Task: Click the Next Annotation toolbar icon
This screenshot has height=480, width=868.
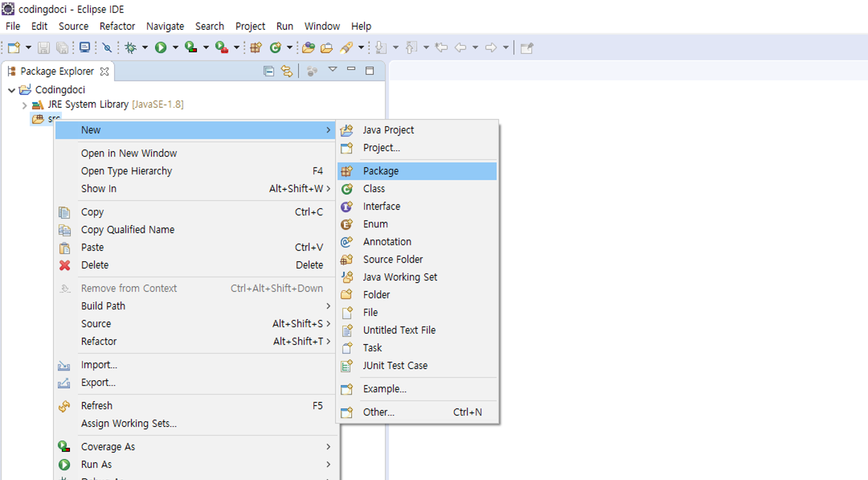Action: (381, 47)
